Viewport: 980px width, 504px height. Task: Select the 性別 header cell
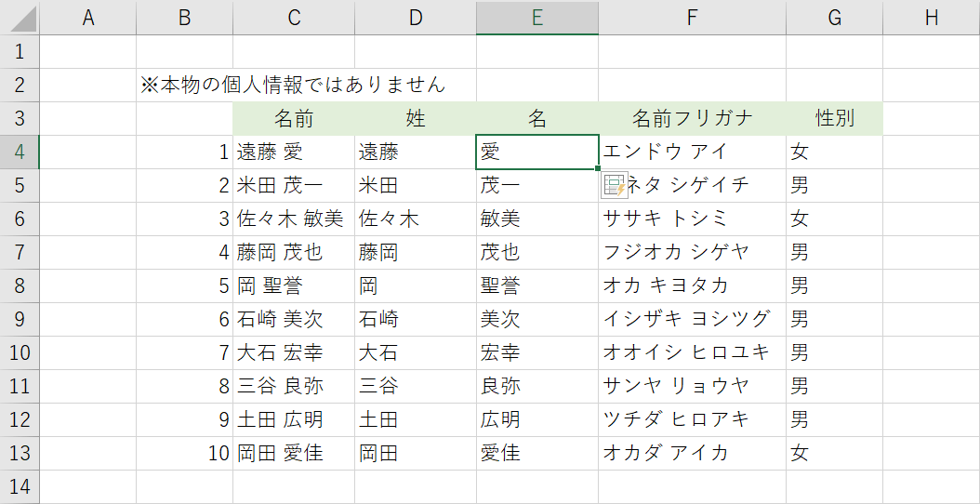(x=833, y=118)
